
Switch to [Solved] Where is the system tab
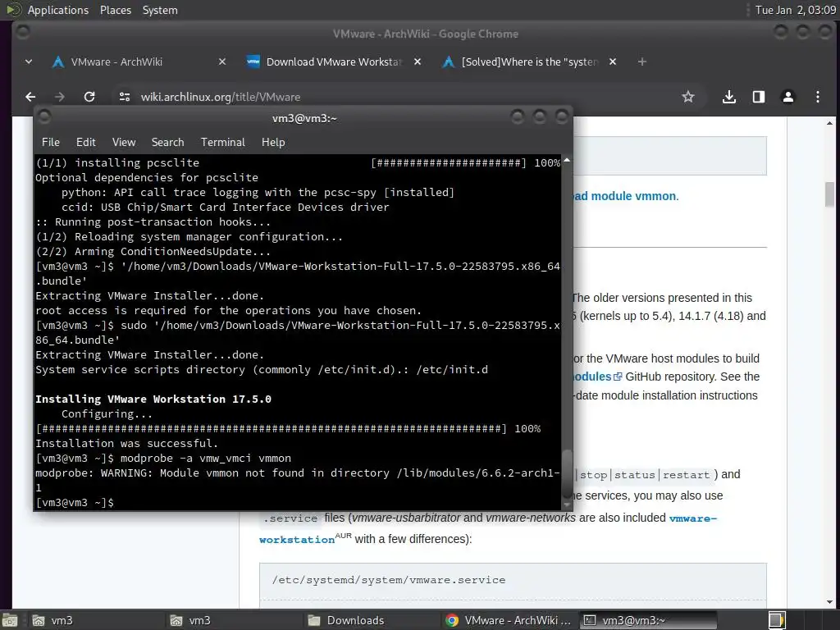529,62
